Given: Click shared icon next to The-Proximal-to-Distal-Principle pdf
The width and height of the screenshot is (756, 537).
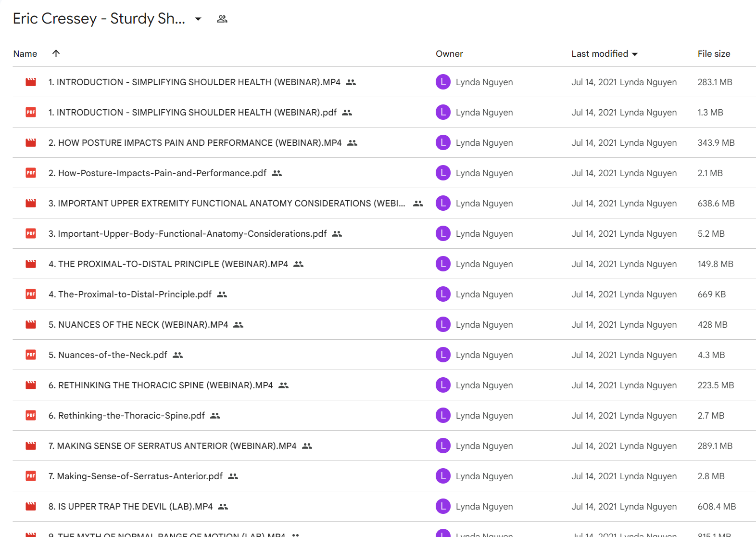Looking at the screenshot, I should (222, 294).
